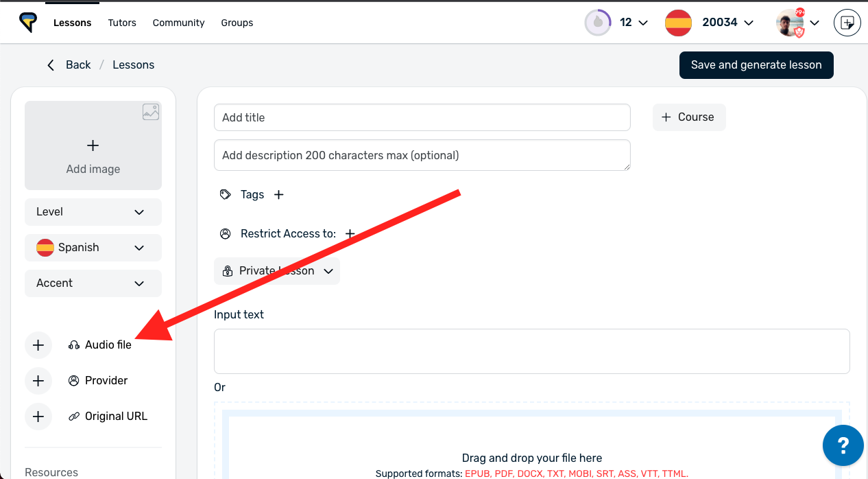This screenshot has width=868, height=479.
Task: Click the plus next to Restrict Access
Action: point(350,234)
